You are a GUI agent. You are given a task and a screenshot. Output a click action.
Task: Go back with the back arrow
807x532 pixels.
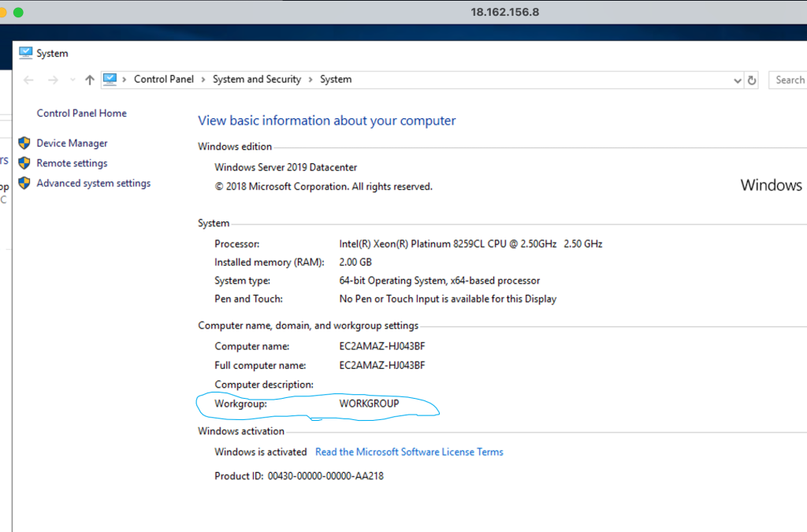28,80
